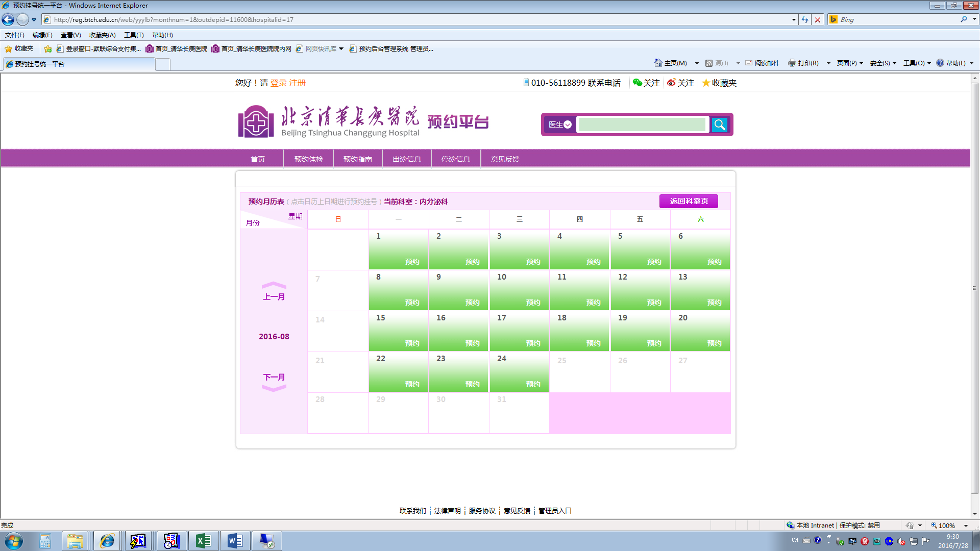
Task: Click the 返回科室页 button
Action: point(689,201)
